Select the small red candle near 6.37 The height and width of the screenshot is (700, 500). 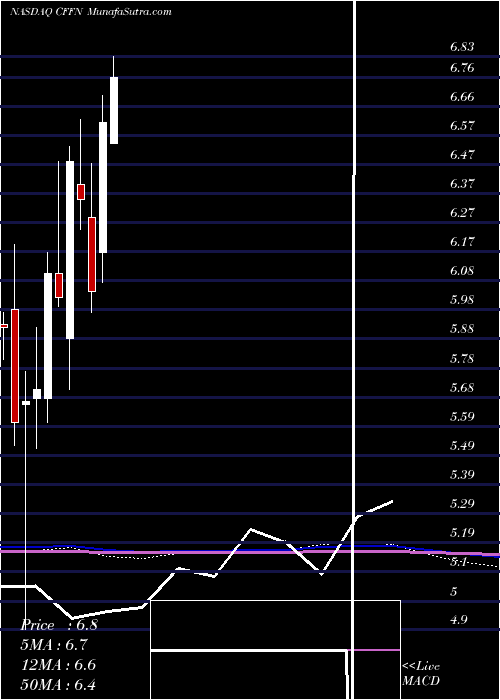pyautogui.click(x=81, y=192)
